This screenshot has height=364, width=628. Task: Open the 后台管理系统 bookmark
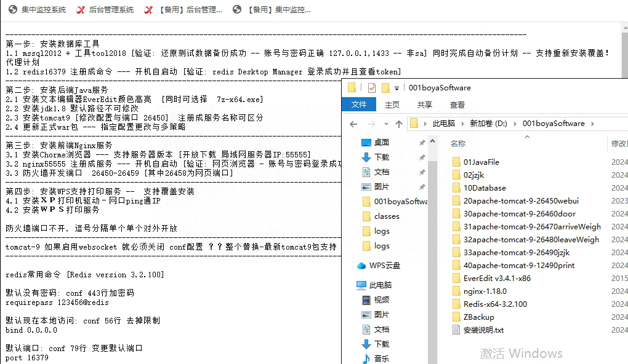pyautogui.click(x=105, y=10)
